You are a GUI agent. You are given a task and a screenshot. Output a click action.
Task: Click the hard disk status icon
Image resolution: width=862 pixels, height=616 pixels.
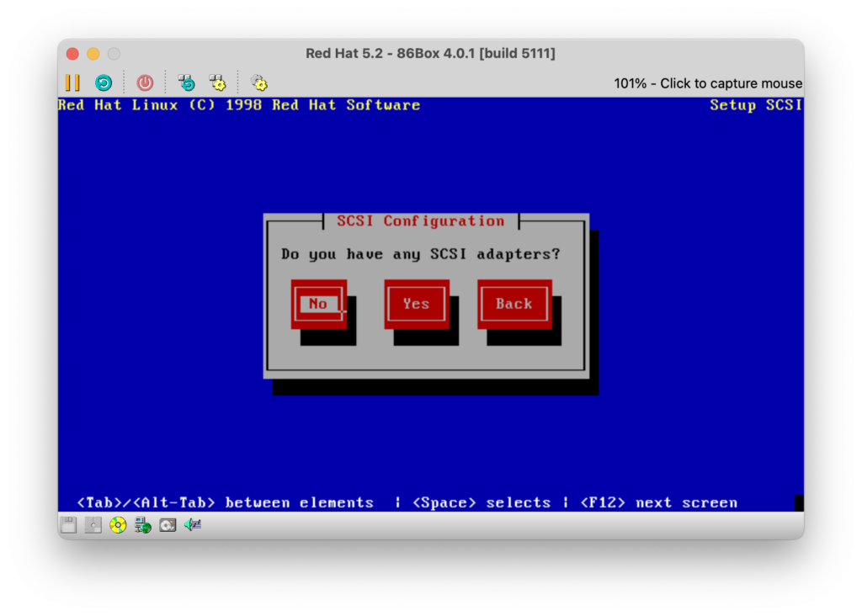pos(168,525)
